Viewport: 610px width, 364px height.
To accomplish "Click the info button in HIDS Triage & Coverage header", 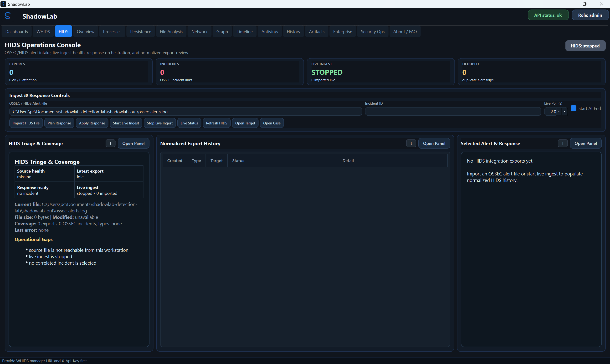I will point(110,143).
